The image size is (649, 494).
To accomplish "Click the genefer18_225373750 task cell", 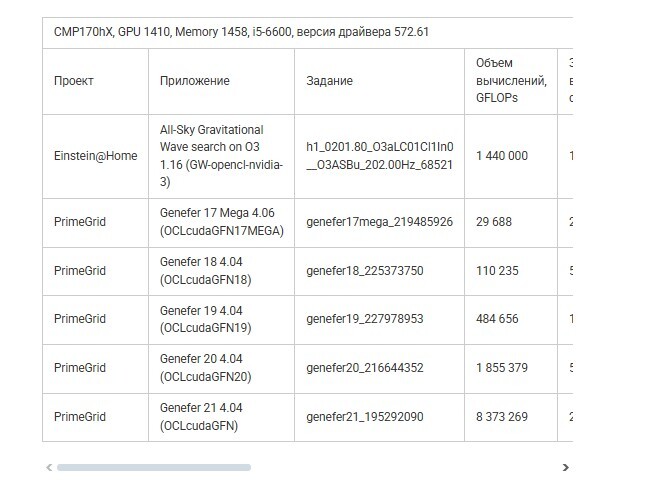I will tap(364, 271).
